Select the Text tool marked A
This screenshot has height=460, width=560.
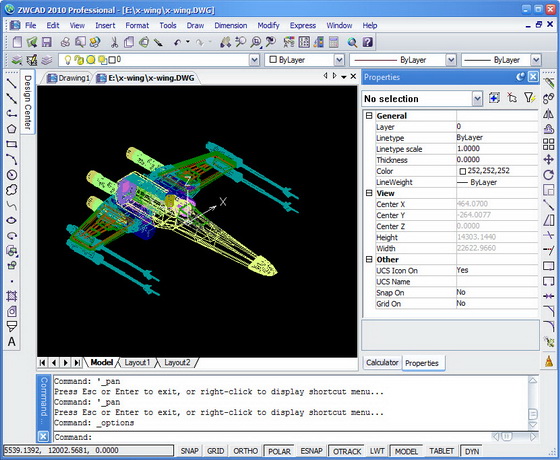[11, 342]
